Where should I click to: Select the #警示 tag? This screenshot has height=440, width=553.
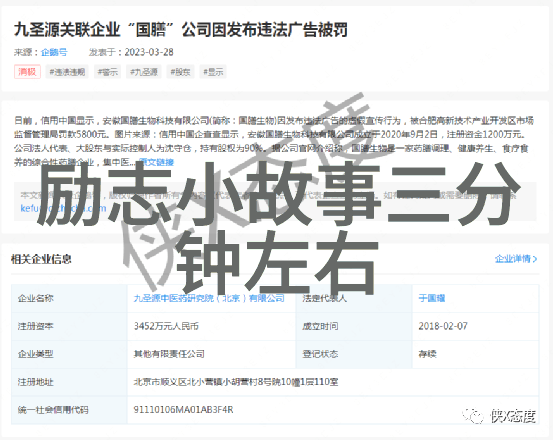(108, 72)
